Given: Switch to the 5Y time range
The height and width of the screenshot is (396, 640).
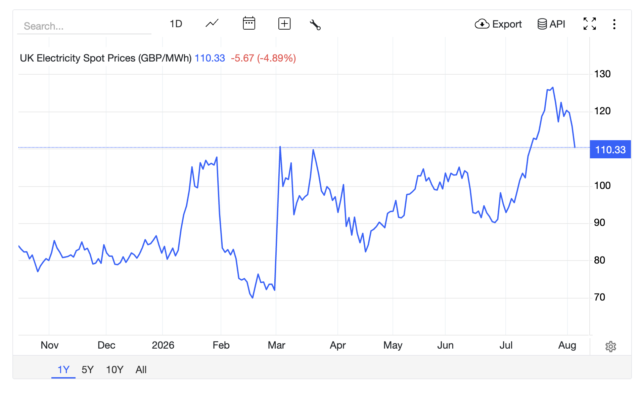Looking at the screenshot, I should coord(87,369).
